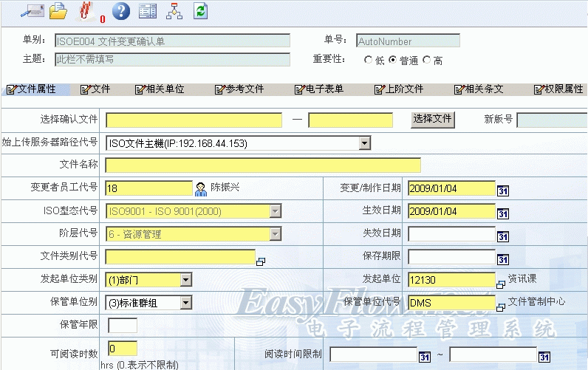Expand the ISO文件主機 server path dropdown
Viewport: 588px width, 370px height.
364,143
